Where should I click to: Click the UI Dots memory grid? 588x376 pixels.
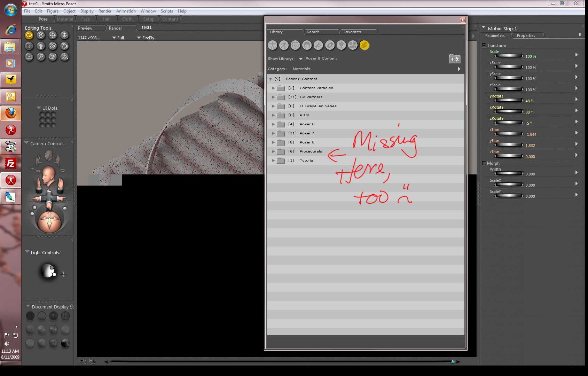tap(48, 119)
